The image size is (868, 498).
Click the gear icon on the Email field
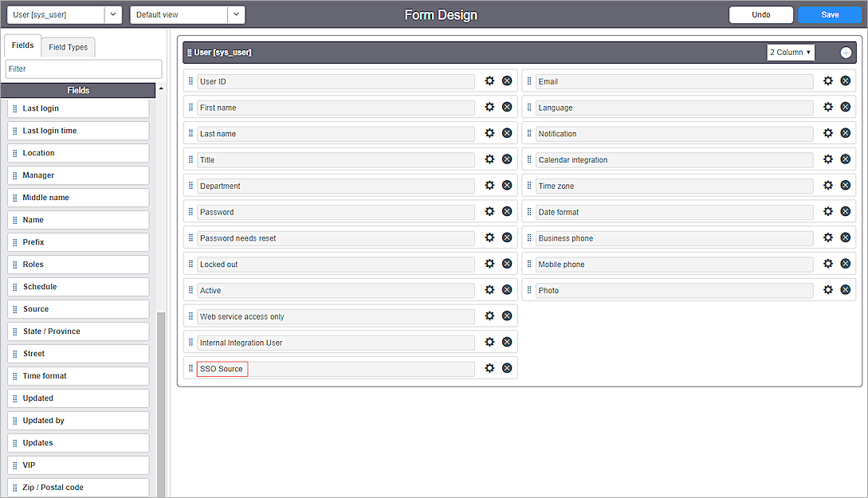point(827,80)
